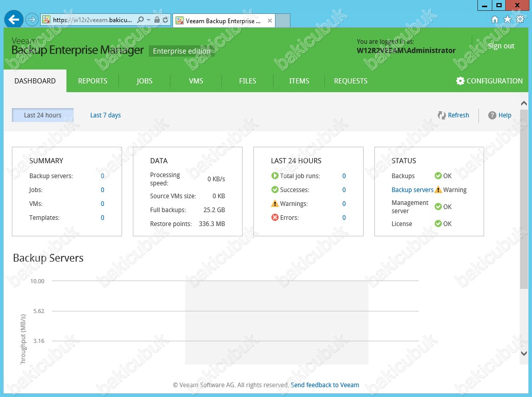The height and width of the screenshot is (397, 532).
Task: Open the Backup servers link in Status
Action: coord(413,189)
